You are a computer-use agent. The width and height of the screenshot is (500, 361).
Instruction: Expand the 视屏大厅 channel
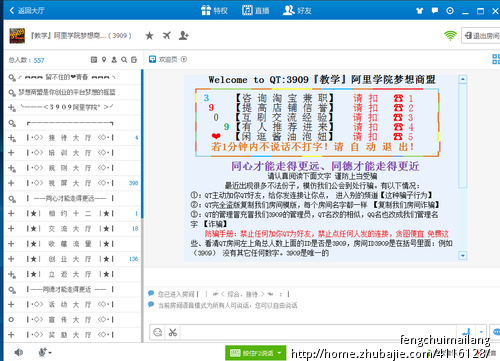pyautogui.click(x=11, y=183)
